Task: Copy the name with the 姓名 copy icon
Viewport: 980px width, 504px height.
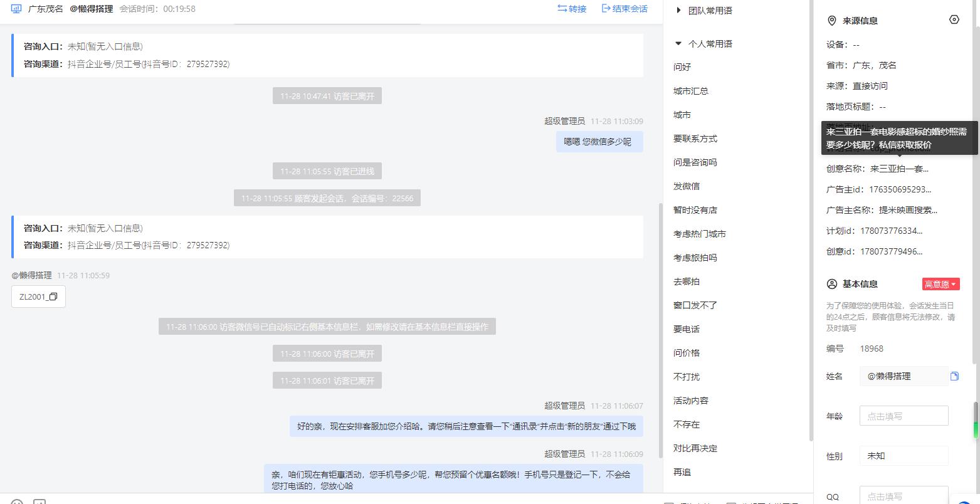Action: (x=954, y=376)
